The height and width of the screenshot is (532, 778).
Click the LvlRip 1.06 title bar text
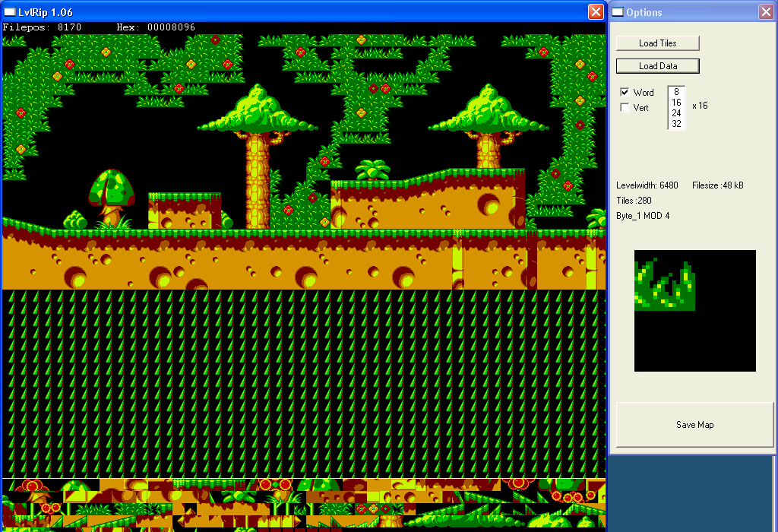[46, 12]
